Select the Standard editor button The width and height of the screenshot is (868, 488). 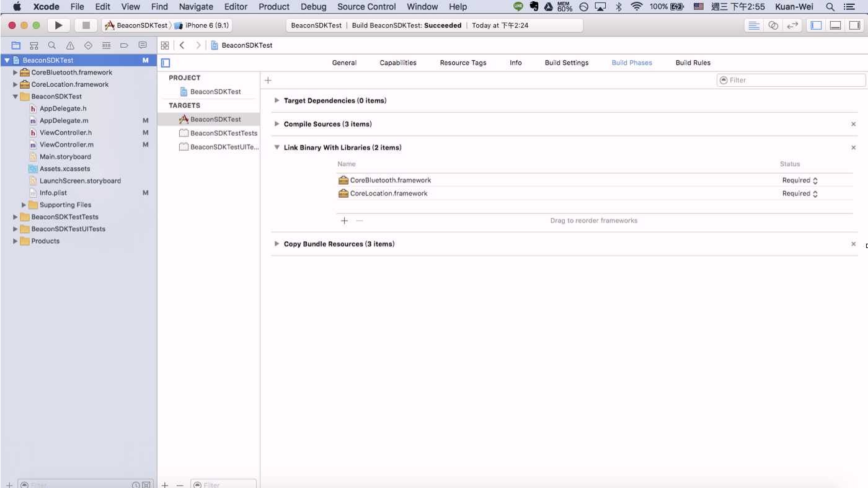[x=754, y=25]
